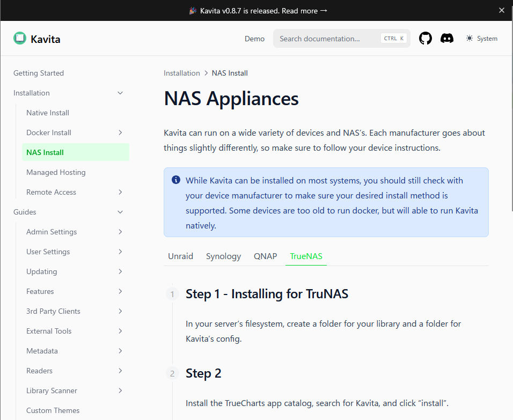
Task: Click the info icon in the callout
Action: [175, 180]
